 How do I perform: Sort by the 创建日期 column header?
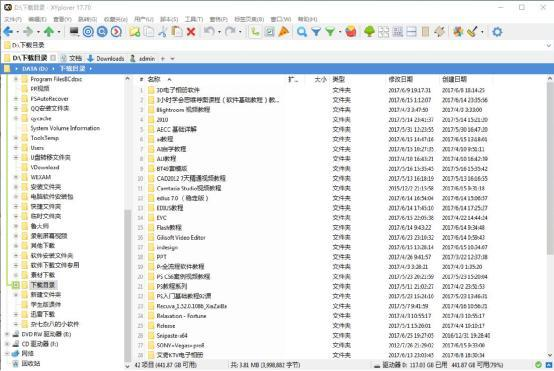(454, 79)
